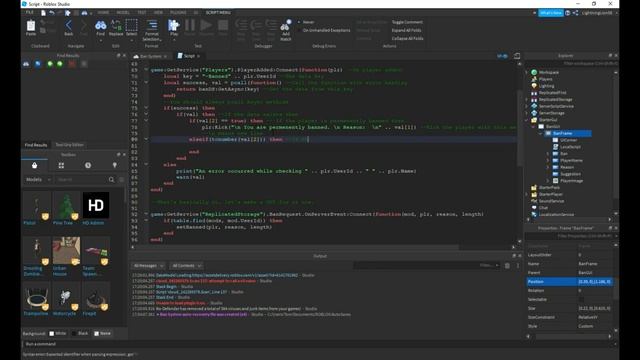Select On Unhandled Exceptions option
The image size is (640, 360).
pos(324,30)
